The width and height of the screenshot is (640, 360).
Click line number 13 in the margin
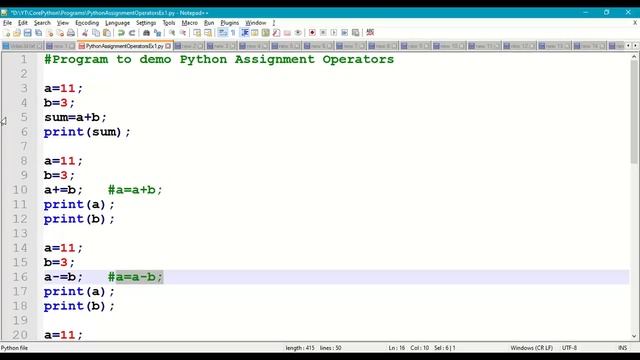point(20,233)
